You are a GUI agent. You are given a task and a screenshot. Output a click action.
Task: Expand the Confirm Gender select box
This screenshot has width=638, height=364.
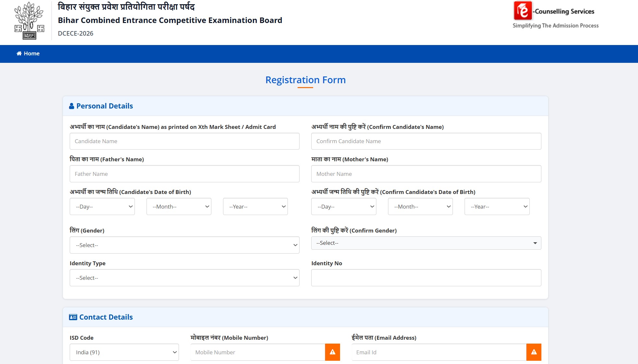[426, 243]
